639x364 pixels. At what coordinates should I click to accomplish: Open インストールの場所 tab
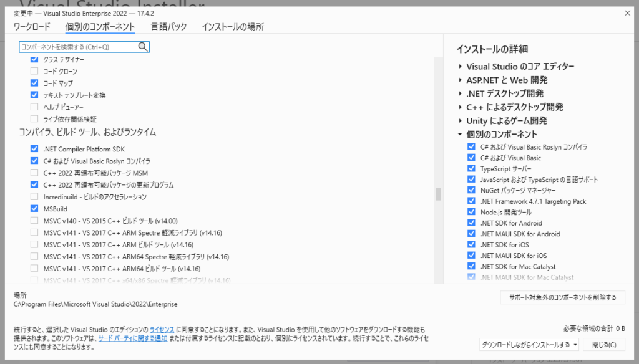[x=233, y=27]
